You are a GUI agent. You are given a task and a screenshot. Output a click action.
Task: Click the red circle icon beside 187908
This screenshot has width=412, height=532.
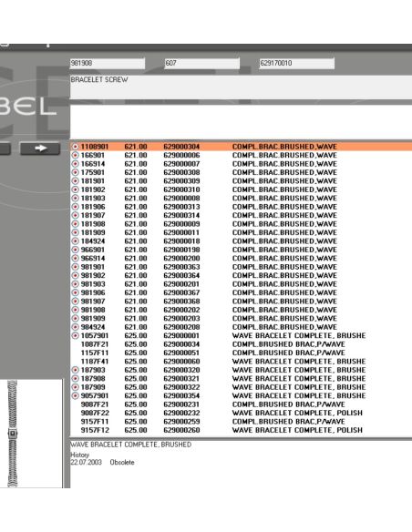coord(75,379)
